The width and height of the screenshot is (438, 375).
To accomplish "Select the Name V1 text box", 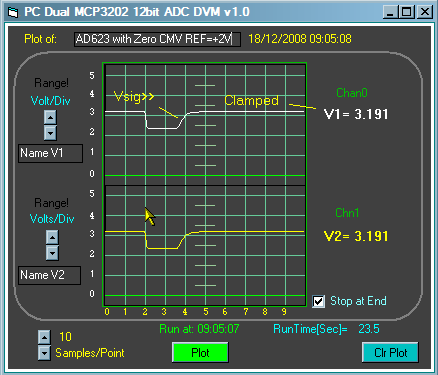I will pos(50,153).
